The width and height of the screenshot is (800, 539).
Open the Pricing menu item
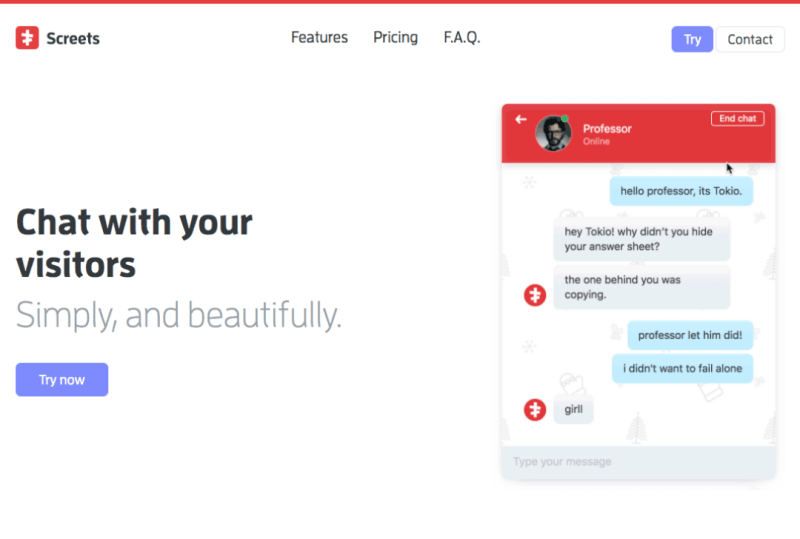[395, 37]
